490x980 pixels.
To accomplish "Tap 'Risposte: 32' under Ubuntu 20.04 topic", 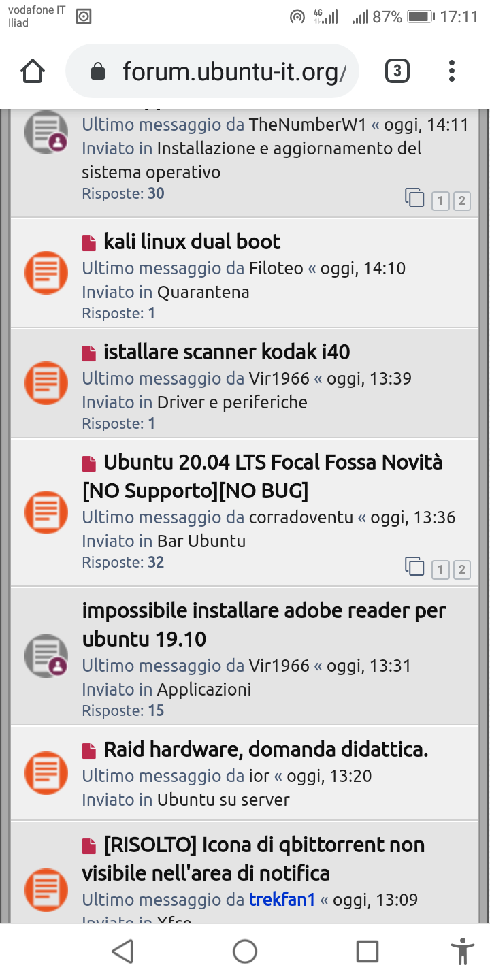I will (x=123, y=562).
